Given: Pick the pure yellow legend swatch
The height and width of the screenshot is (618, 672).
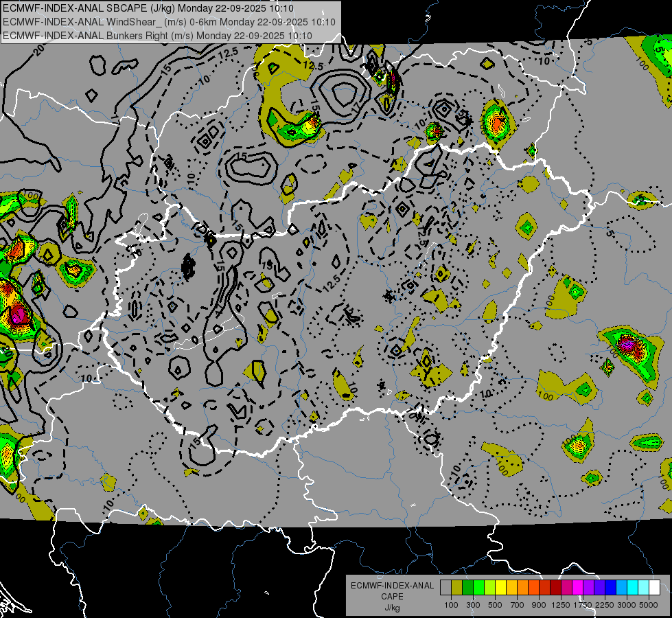Looking at the screenshot, I should [x=500, y=587].
